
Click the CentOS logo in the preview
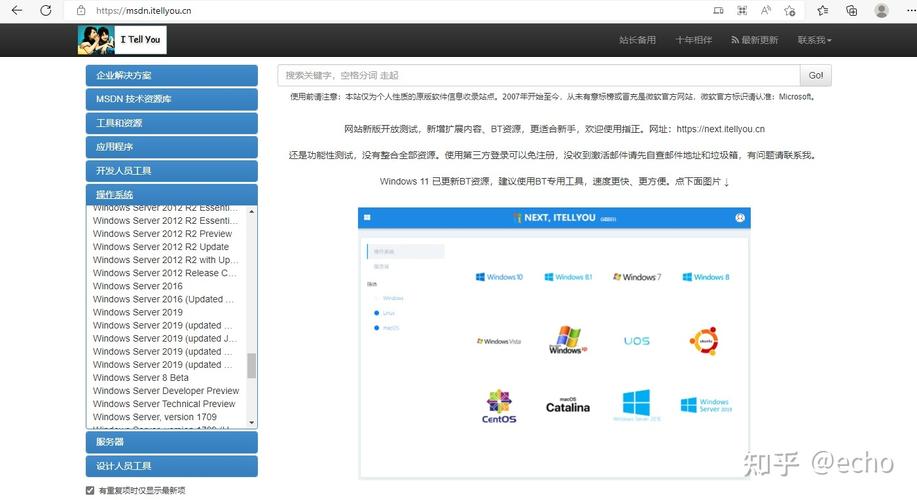(499, 406)
